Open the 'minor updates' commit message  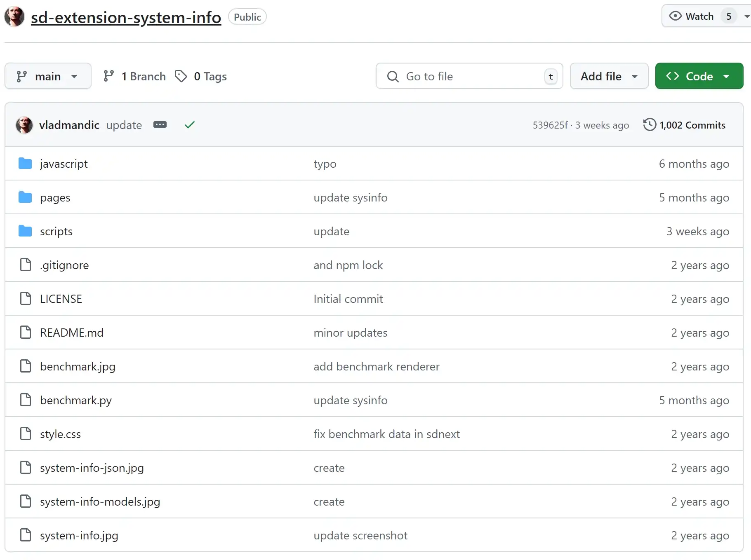[x=351, y=333]
